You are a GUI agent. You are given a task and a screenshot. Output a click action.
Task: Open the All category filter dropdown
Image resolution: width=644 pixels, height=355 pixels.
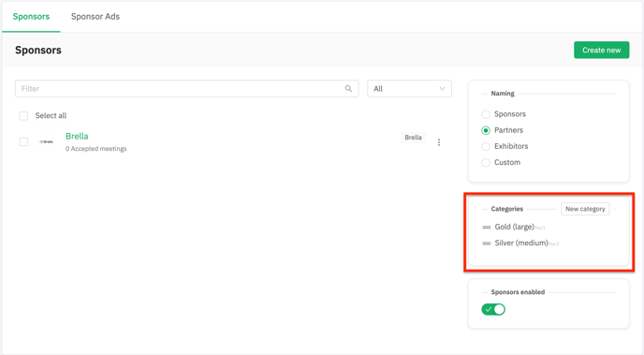coord(409,89)
